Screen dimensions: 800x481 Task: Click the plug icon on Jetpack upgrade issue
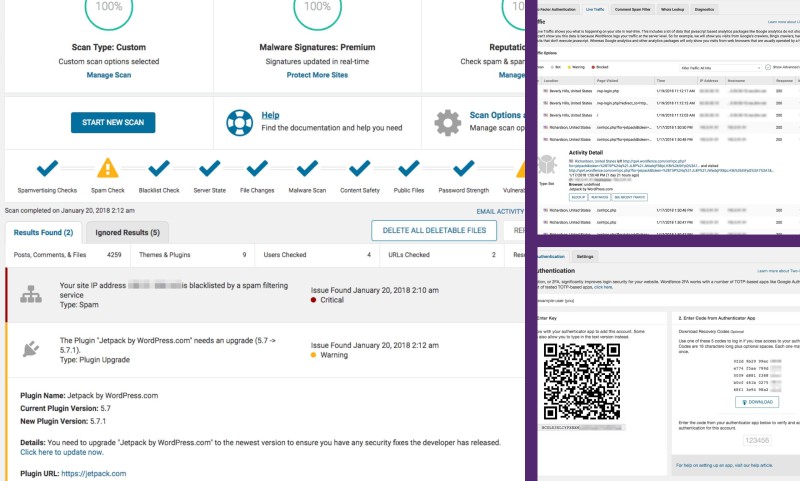pyautogui.click(x=31, y=349)
